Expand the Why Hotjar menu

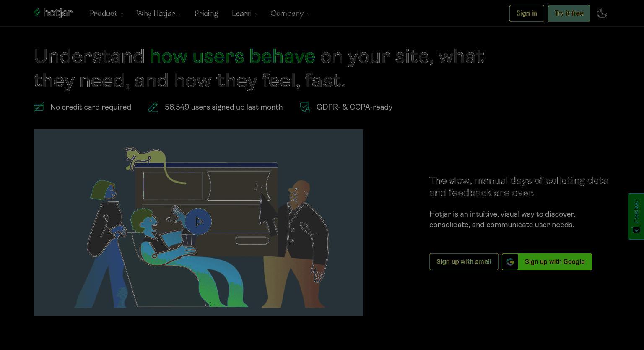click(x=158, y=13)
